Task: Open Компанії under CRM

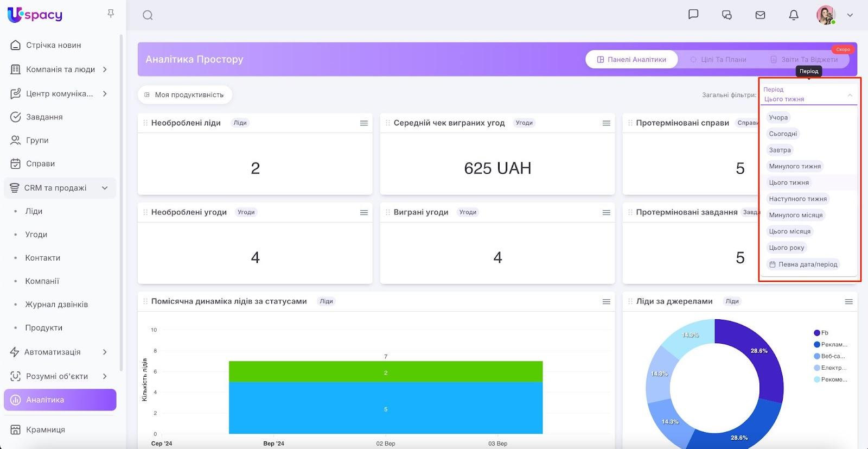Action: point(42,281)
